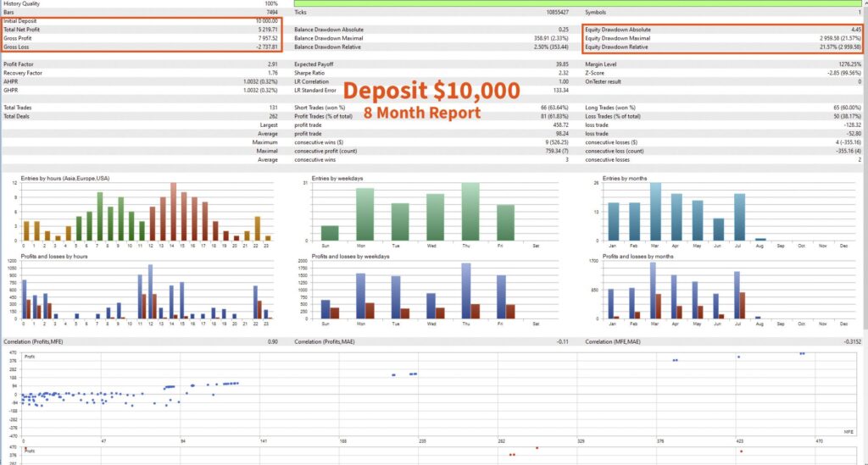868x465 pixels.
Task: Click 'Correlation (Profits,MFE)' label
Action: (33, 341)
